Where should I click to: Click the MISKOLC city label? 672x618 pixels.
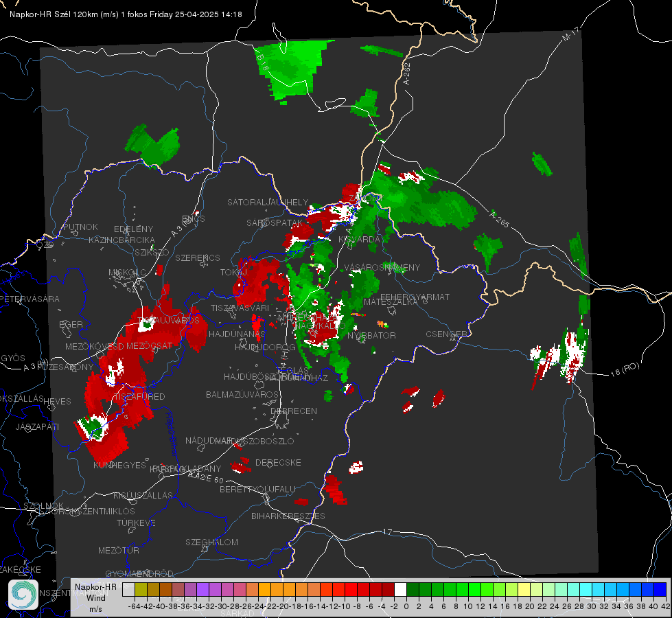[x=127, y=273]
